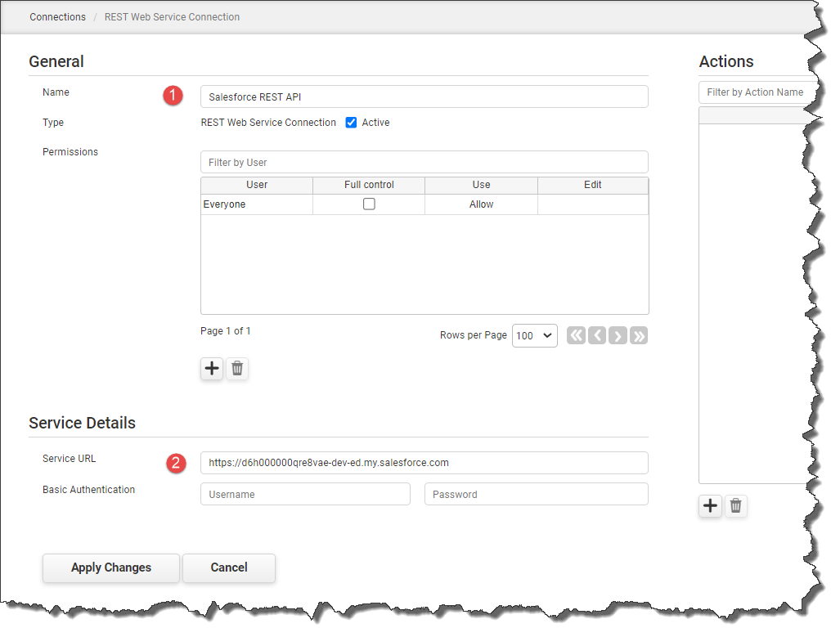The height and width of the screenshot is (637, 840).
Task: Go to previous page of permissions
Action: (597, 336)
